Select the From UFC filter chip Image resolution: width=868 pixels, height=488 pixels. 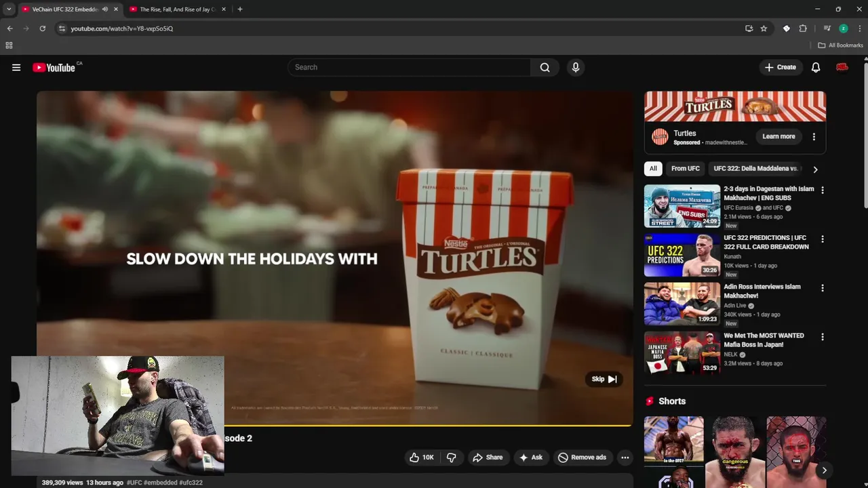coord(685,169)
